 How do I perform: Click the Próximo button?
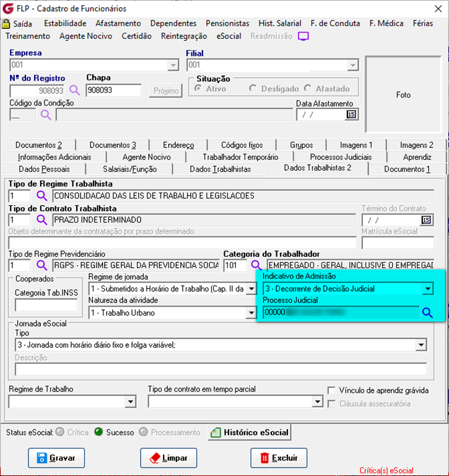point(165,90)
